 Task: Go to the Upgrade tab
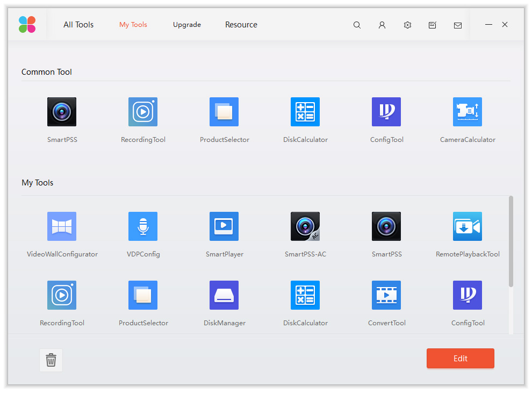coord(187,24)
